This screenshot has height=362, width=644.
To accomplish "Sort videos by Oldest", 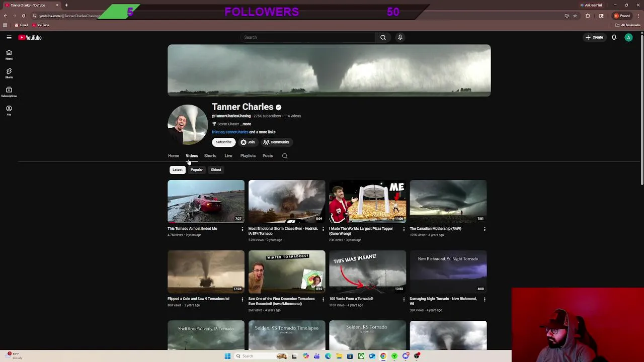I will [x=216, y=170].
